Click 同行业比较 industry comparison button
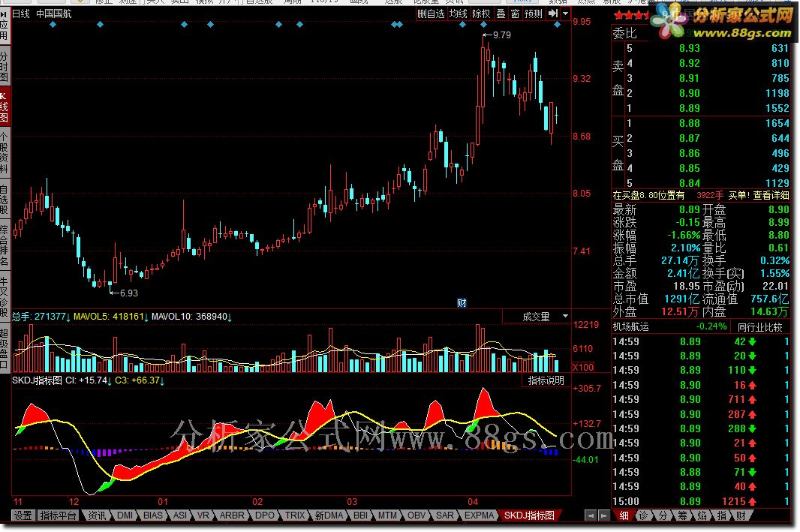This screenshot has height=532, width=800. pos(759,327)
